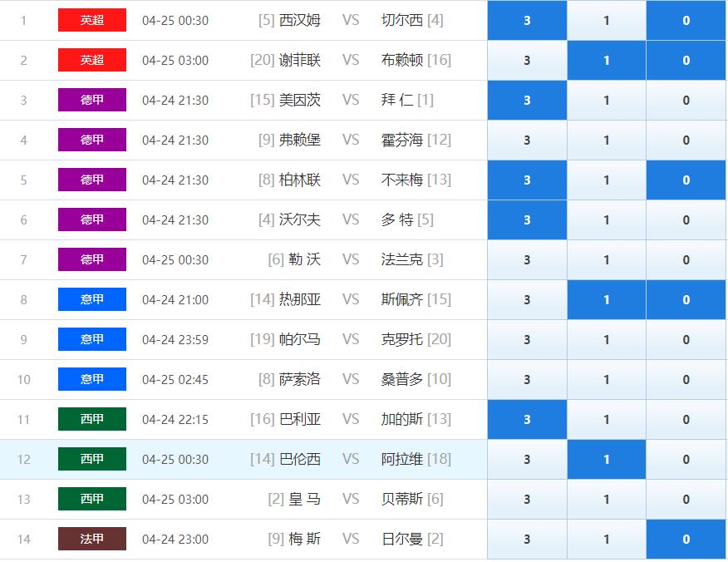The image size is (728, 562).
Task: Click kickoff time 04-24 22:15
Action: coord(175,420)
